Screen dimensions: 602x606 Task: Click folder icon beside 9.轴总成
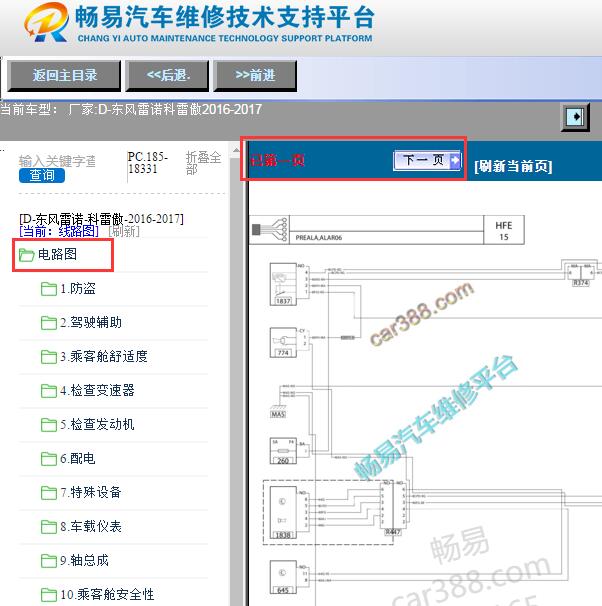[x=49, y=561]
